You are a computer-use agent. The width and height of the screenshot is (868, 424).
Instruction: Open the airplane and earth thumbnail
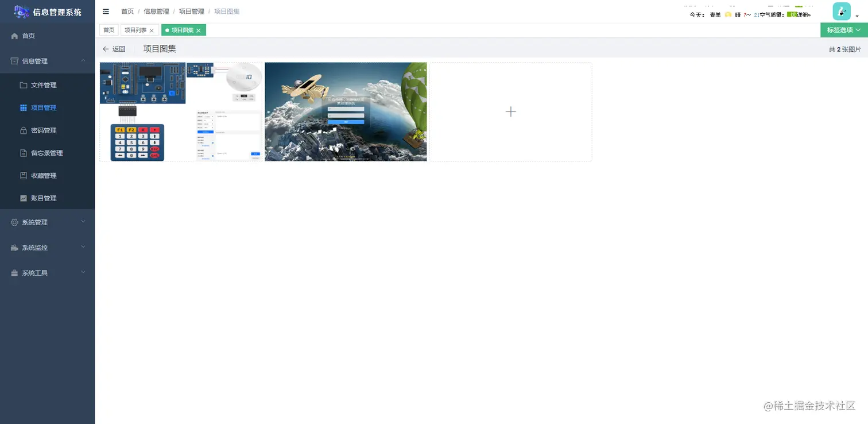[x=346, y=111]
